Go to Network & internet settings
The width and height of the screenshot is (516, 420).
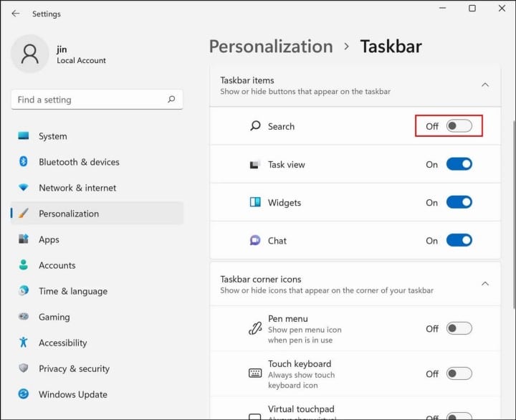97,188
